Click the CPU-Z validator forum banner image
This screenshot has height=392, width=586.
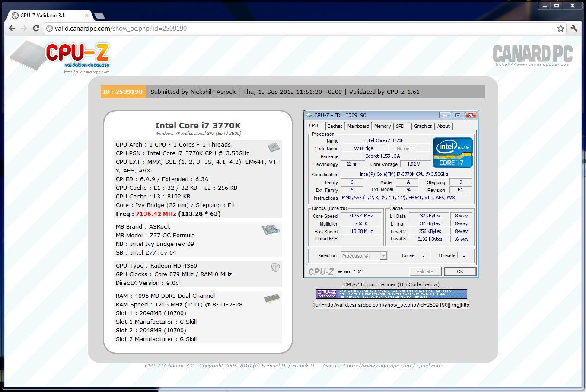391,294
